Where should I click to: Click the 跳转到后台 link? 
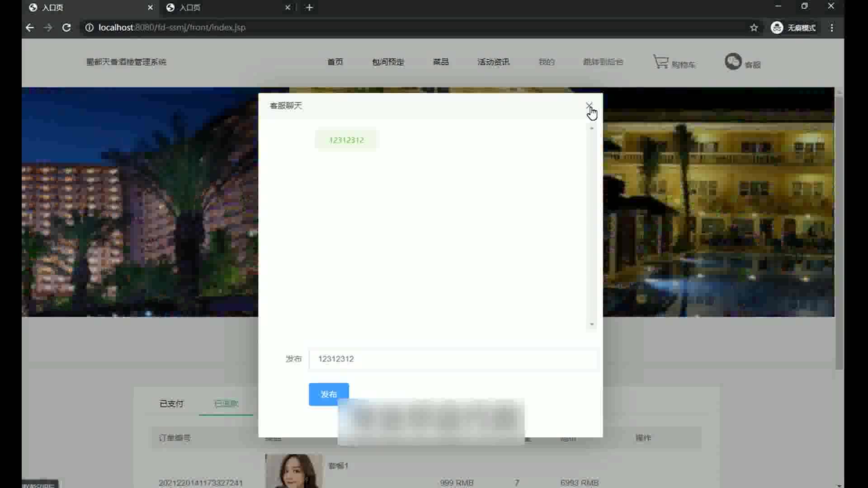[603, 62]
